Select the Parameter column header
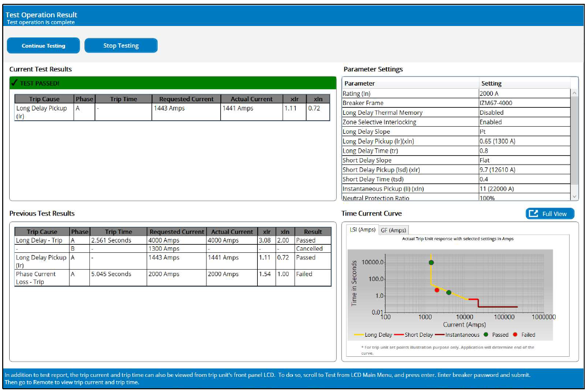587x392 pixels. (x=410, y=83)
